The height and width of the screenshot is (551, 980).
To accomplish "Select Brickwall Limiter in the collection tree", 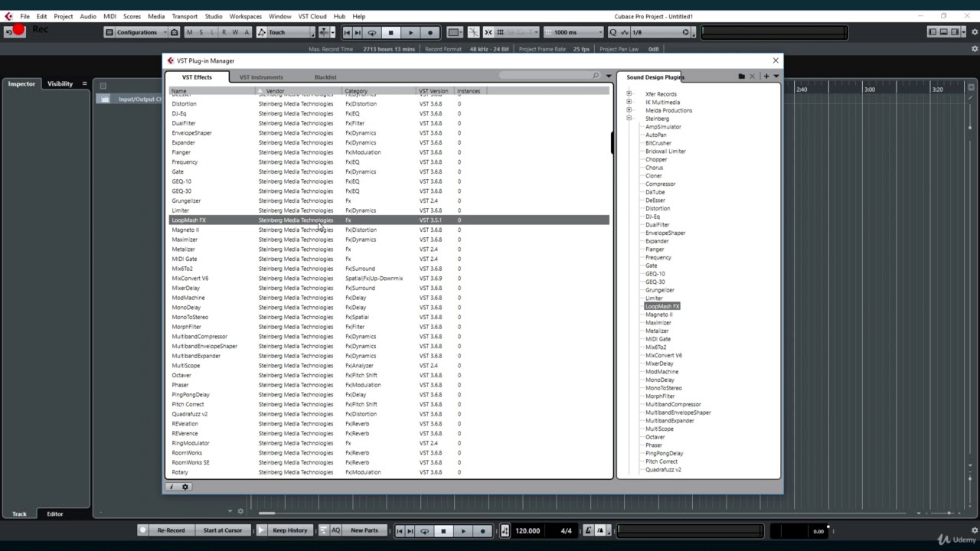I will pos(665,152).
